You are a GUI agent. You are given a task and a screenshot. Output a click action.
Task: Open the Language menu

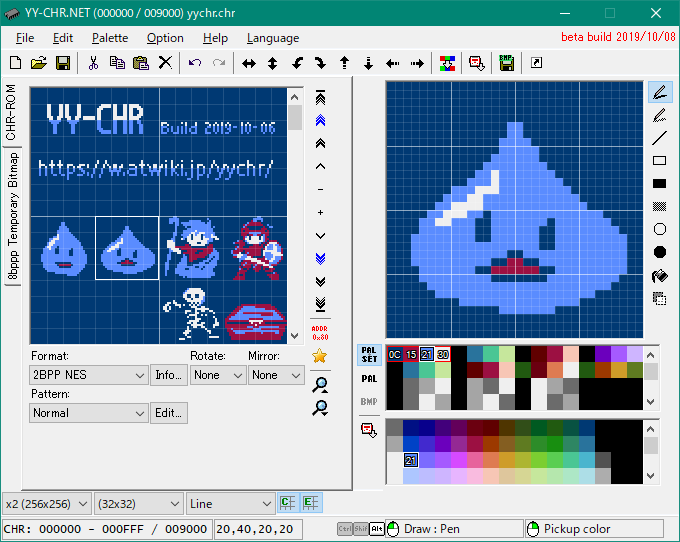[273, 38]
